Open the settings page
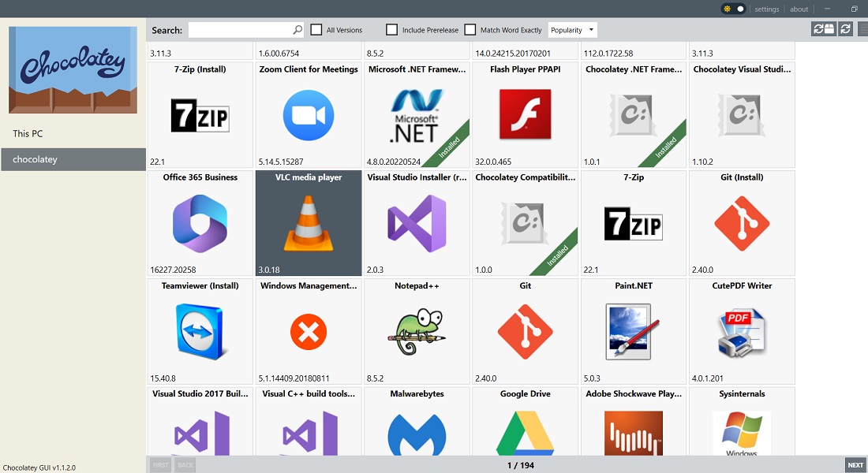The image size is (868, 473). click(766, 9)
